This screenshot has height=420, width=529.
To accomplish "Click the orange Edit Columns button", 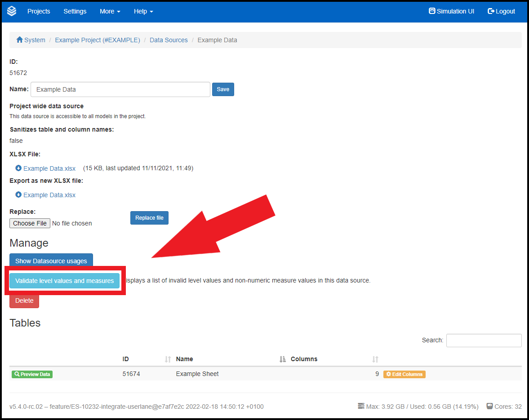I will tap(404, 374).
